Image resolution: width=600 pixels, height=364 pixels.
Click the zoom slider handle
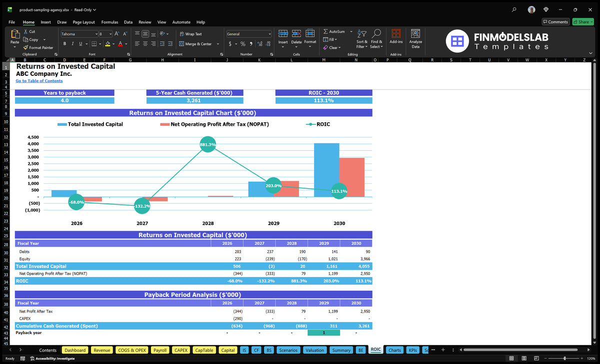pos(565,359)
